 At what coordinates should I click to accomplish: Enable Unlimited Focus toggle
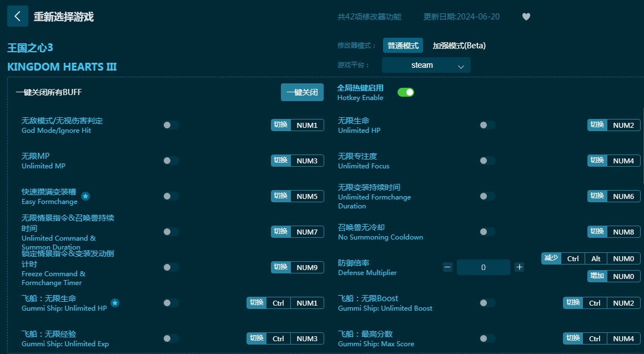487,161
